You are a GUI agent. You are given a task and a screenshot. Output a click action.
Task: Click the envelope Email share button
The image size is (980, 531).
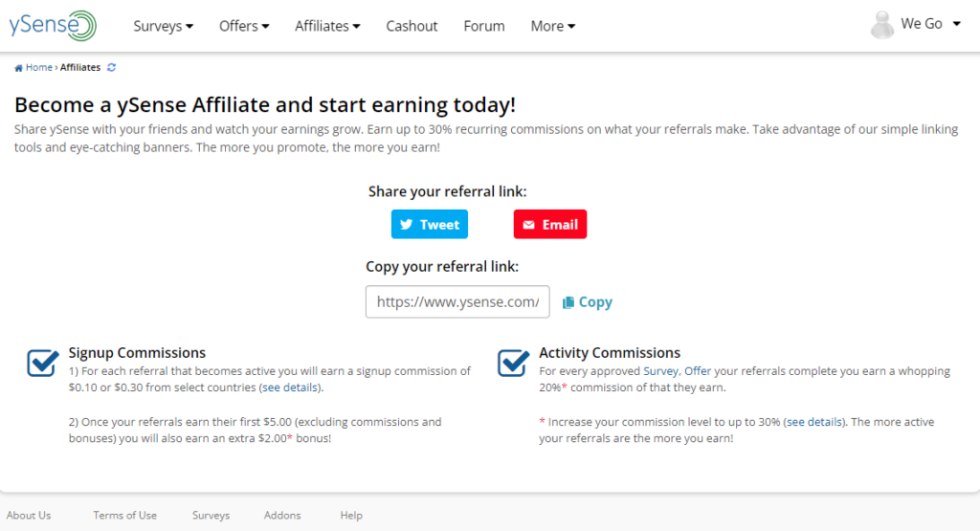coord(550,224)
